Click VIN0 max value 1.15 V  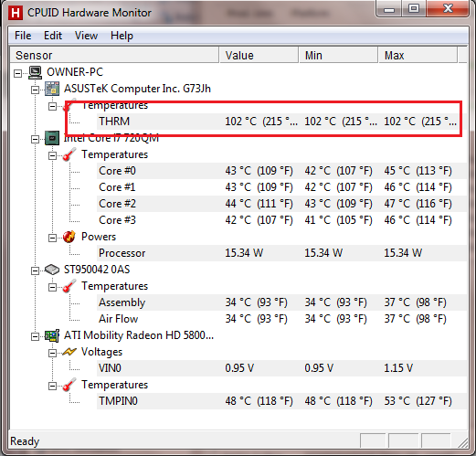pos(398,368)
